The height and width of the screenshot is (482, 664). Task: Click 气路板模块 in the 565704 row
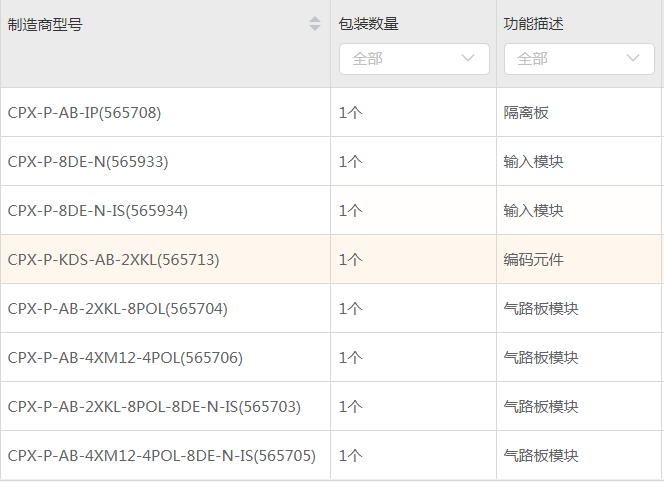click(540, 309)
